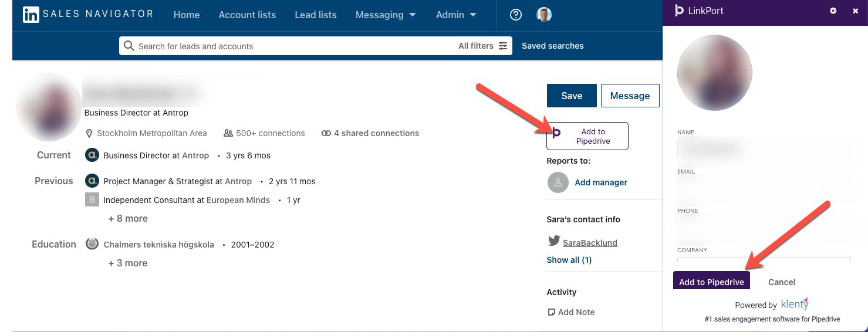Open the help question mark icon

(x=516, y=15)
